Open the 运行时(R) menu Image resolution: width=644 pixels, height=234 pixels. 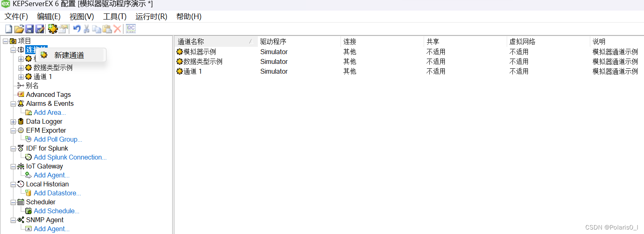click(152, 17)
